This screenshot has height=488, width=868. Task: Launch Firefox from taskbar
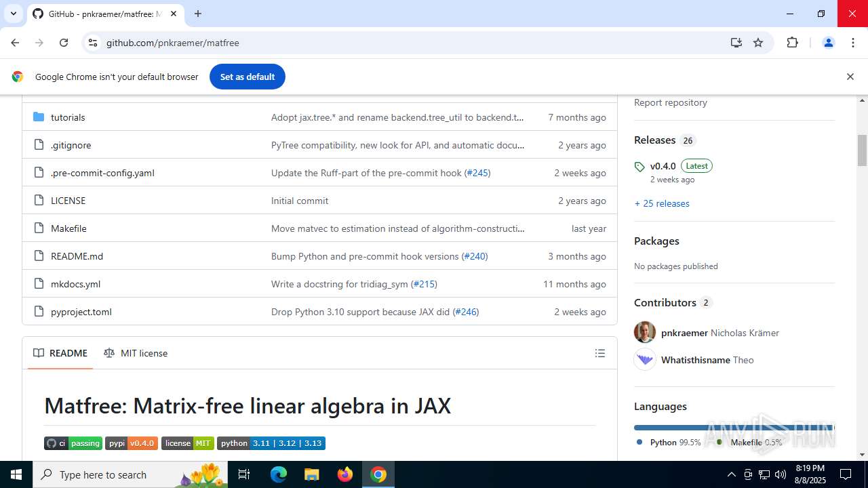[345, 474]
